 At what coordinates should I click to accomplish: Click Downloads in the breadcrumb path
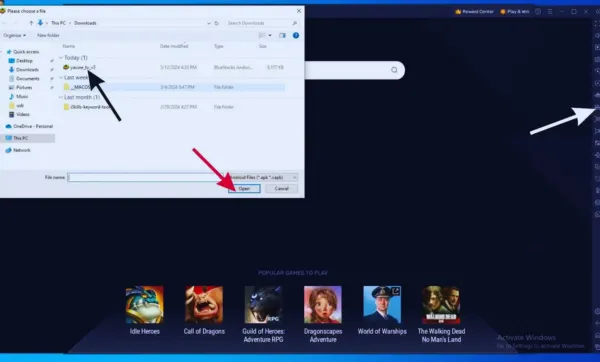coord(85,23)
